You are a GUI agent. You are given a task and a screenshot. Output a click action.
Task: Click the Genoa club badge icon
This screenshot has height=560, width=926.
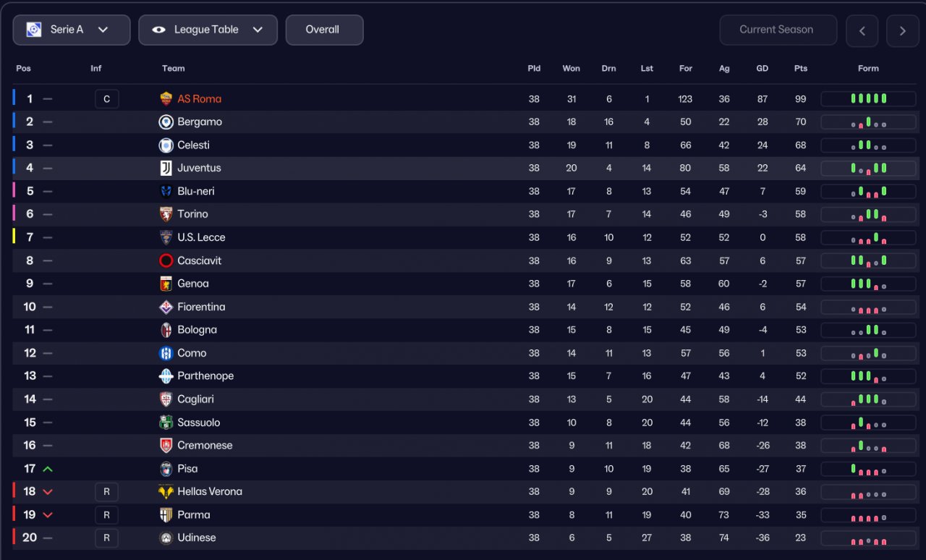pos(166,284)
